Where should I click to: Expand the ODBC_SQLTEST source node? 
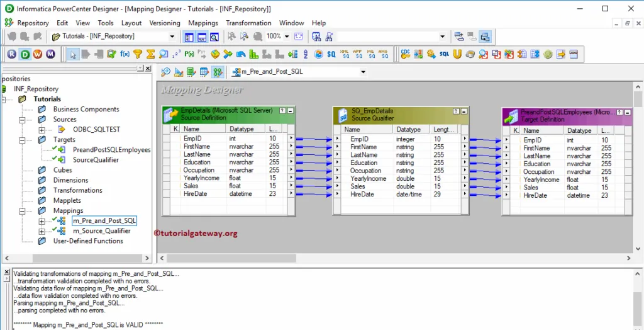42,130
